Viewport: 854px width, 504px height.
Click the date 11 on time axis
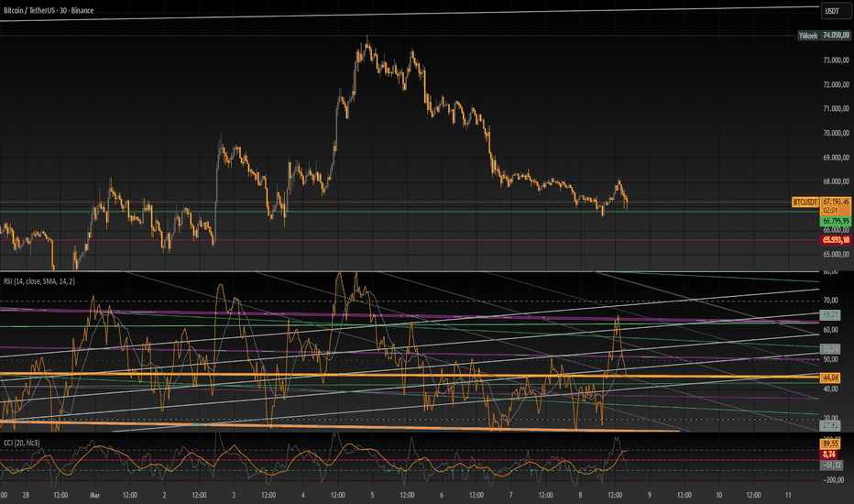[x=788, y=495]
